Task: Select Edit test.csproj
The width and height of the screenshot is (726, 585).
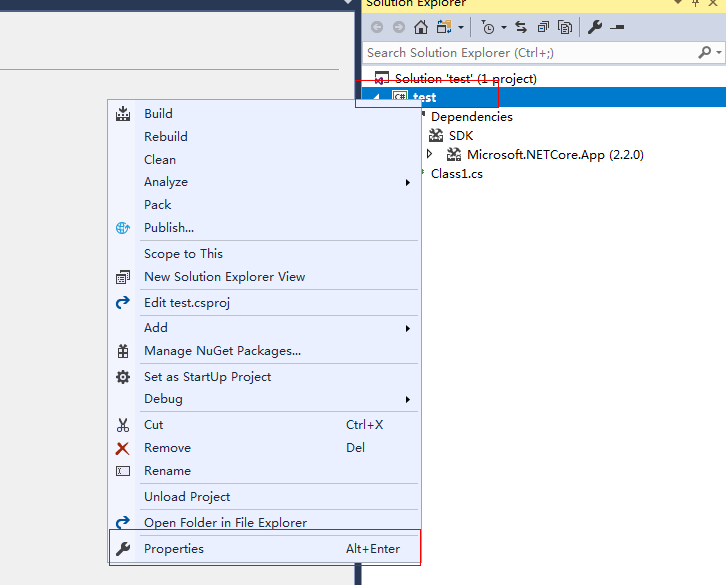Action: pyautogui.click(x=264, y=303)
